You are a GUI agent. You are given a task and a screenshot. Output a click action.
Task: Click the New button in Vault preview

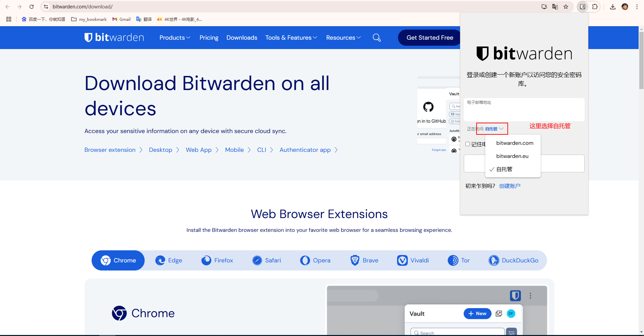tap(477, 313)
